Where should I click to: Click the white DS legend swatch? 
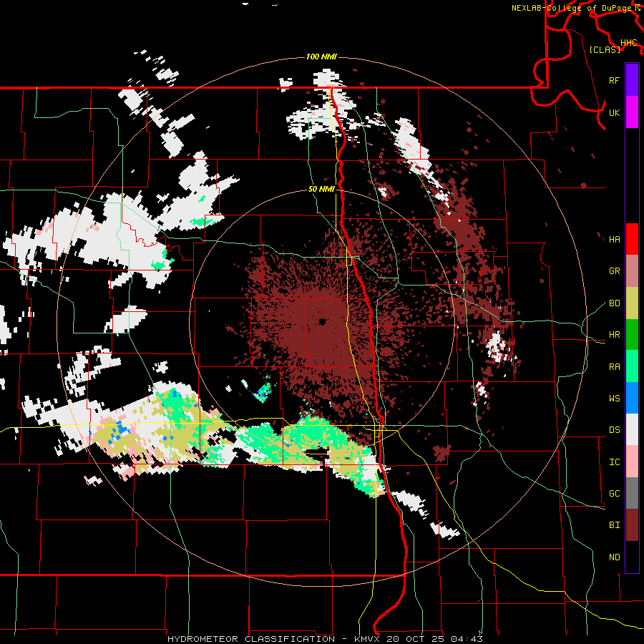click(x=632, y=429)
